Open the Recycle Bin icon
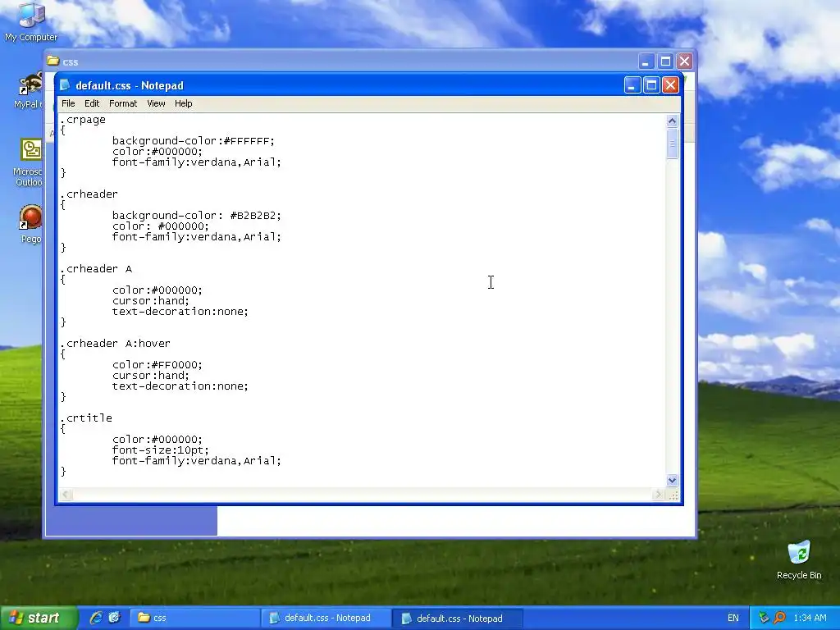Screen dimensions: 840x630 click(x=799, y=559)
